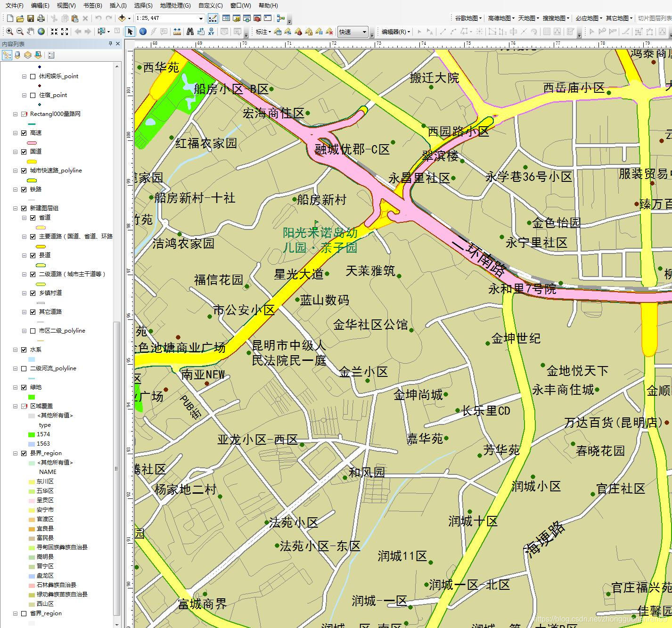Click the Add Data icon
The image size is (672, 628).
[x=122, y=18]
